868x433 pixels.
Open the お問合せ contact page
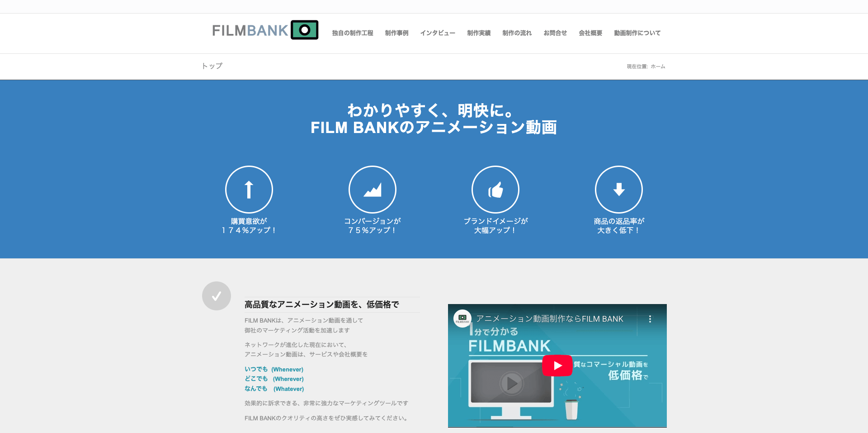pos(555,33)
